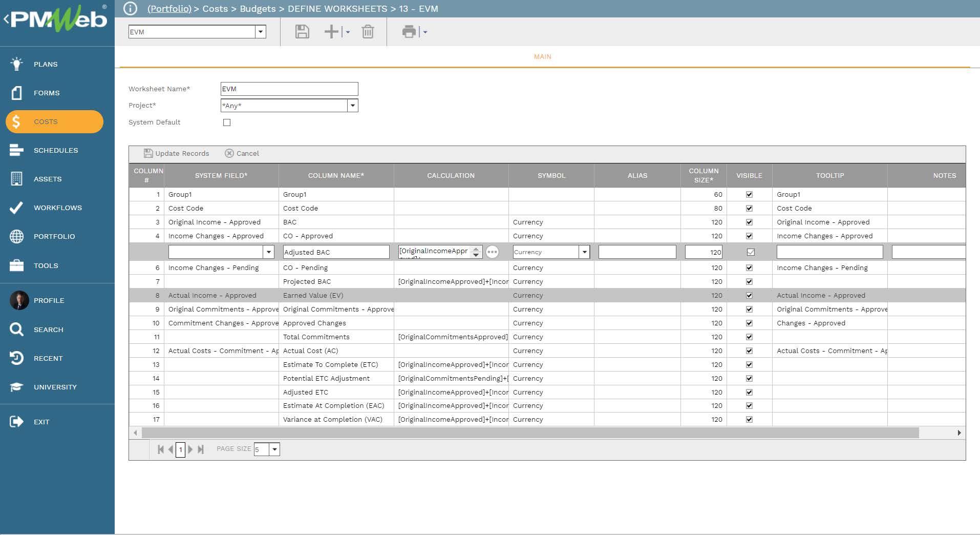The image size is (980, 535).
Task: Click the Recent history sidebar icon
Action: (16, 358)
